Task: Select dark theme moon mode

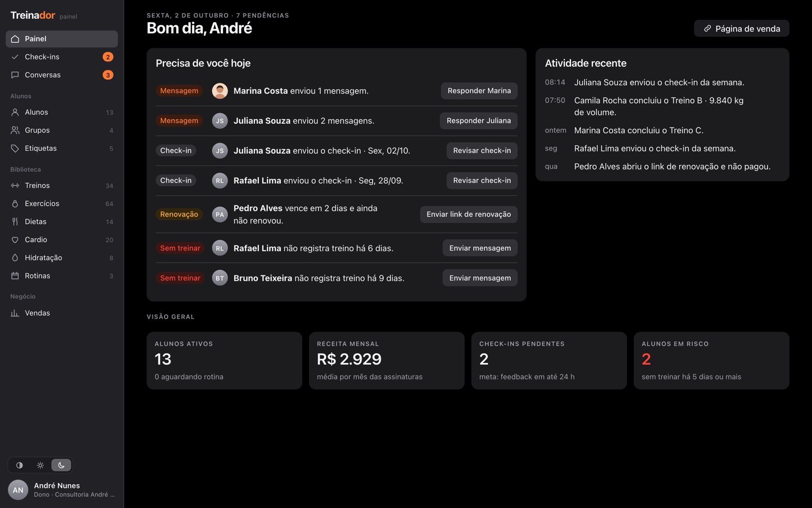Action: pyautogui.click(x=61, y=465)
